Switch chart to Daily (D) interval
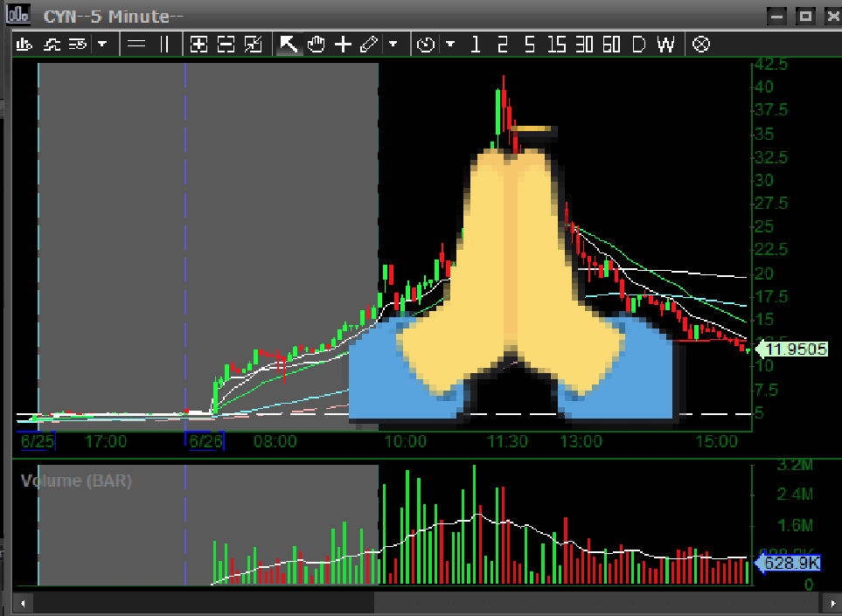 point(638,44)
